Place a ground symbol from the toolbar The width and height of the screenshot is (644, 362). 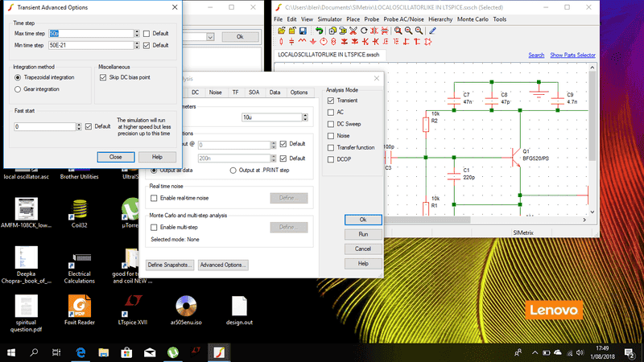pos(313,42)
